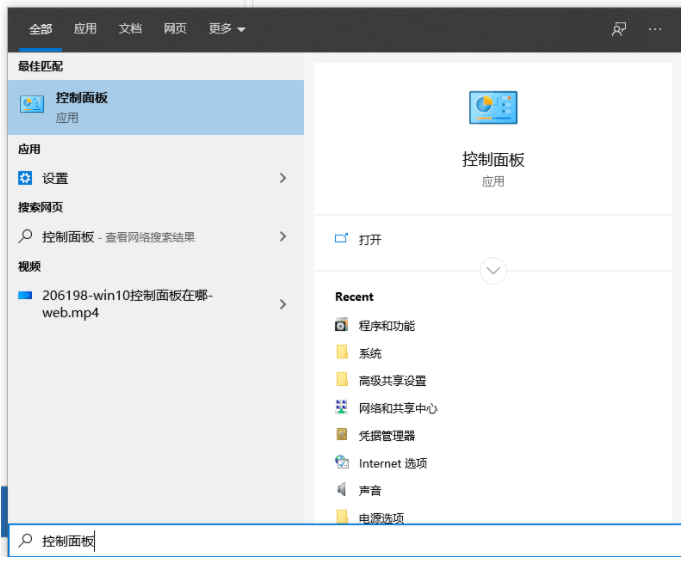
Task: Switch to the 文档 tab
Action: coord(130,29)
